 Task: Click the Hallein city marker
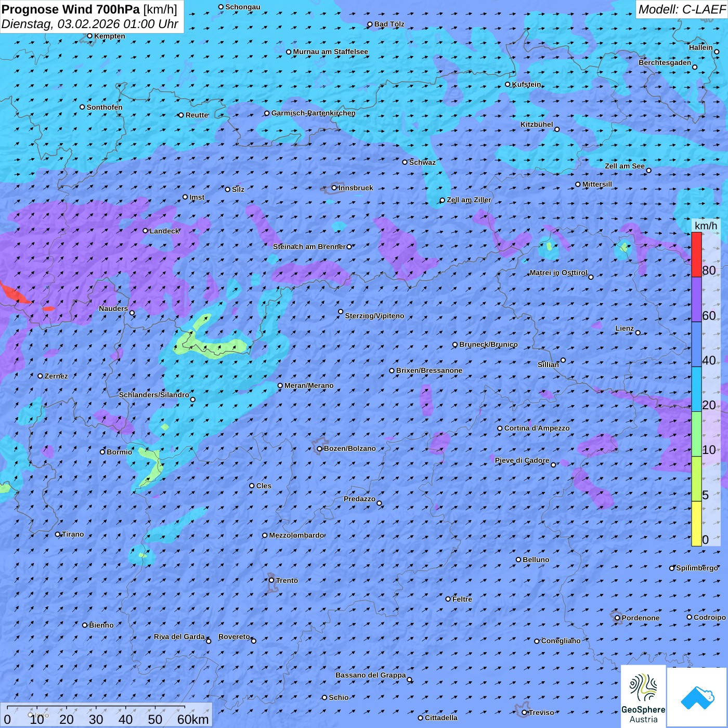(x=717, y=51)
